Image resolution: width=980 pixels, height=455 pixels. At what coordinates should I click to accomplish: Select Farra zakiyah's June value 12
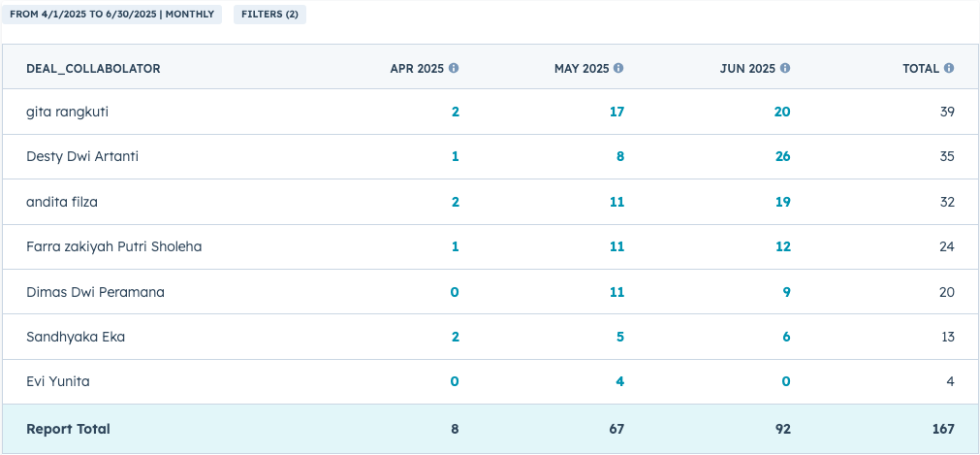pos(781,246)
